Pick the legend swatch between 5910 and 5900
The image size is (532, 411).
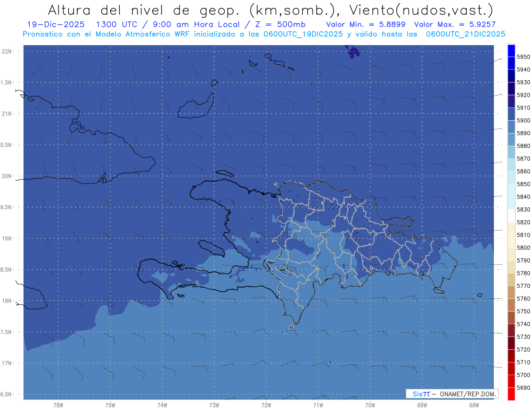coord(511,114)
